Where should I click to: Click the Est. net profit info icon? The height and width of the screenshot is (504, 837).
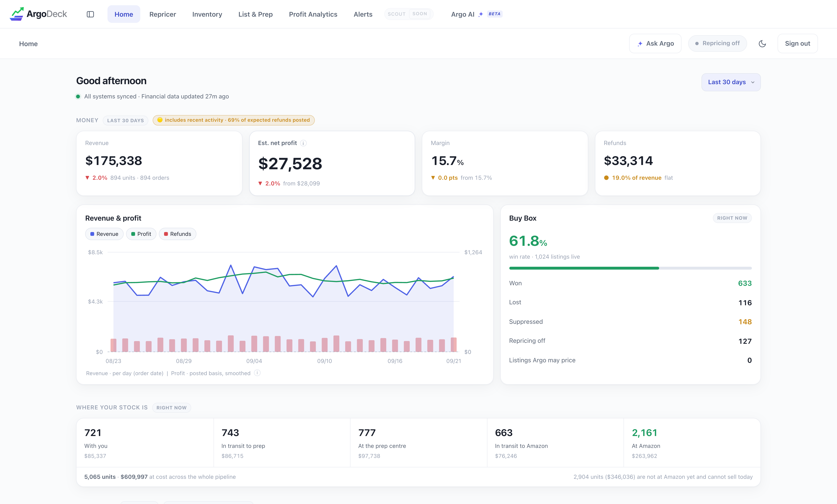[303, 143]
